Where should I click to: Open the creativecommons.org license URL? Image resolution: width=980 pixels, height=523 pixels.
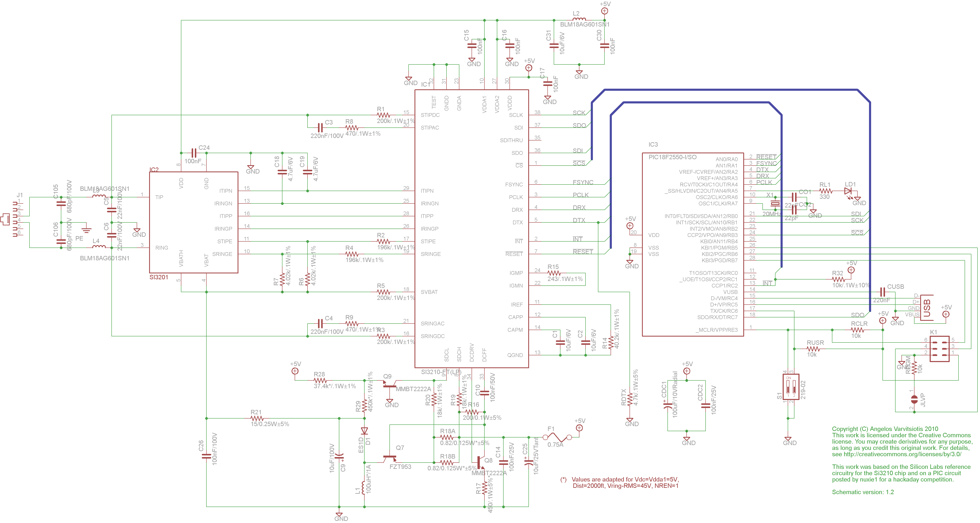(902, 454)
